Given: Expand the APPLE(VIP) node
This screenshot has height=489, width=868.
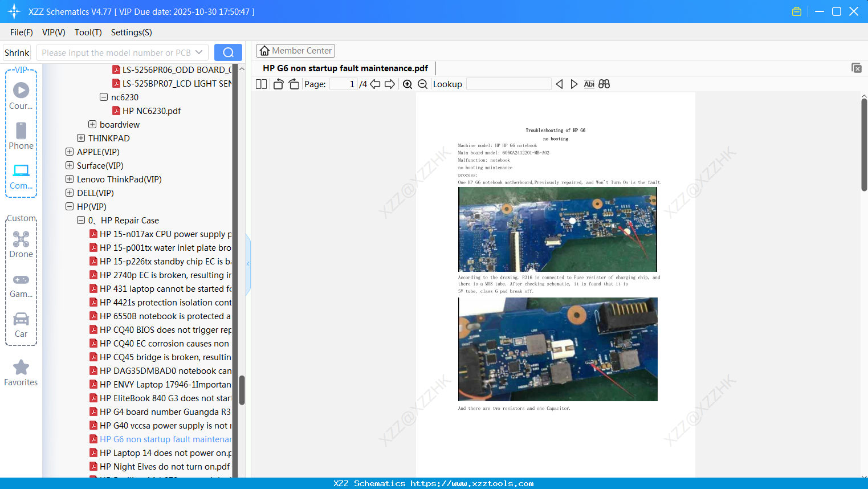Looking at the screenshot, I should click(70, 152).
